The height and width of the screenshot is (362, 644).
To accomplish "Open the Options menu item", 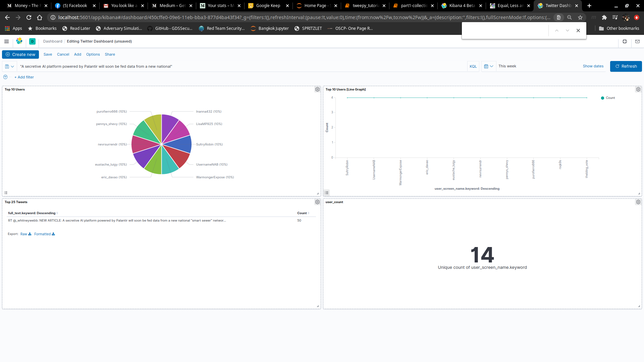I will click(93, 54).
